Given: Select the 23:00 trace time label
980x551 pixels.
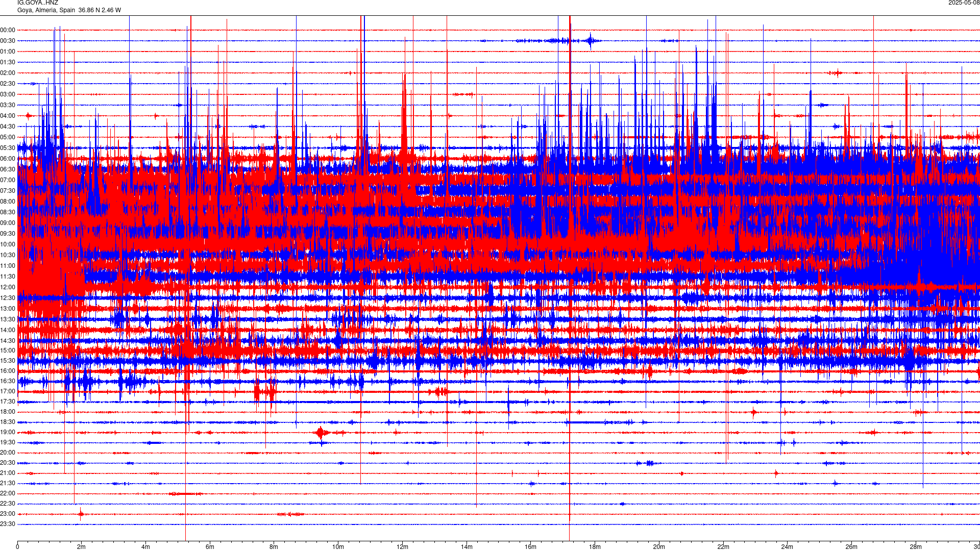Looking at the screenshot, I should coord(8,514).
